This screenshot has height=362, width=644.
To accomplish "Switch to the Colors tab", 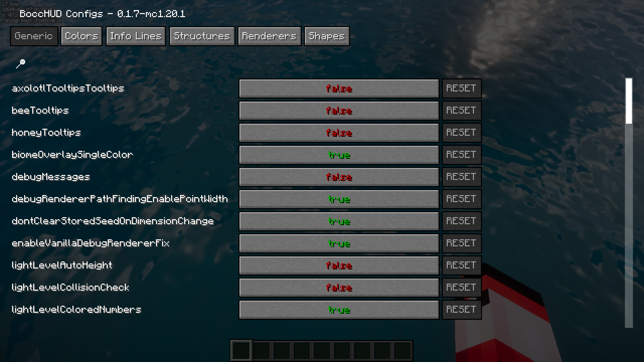I will (x=82, y=36).
